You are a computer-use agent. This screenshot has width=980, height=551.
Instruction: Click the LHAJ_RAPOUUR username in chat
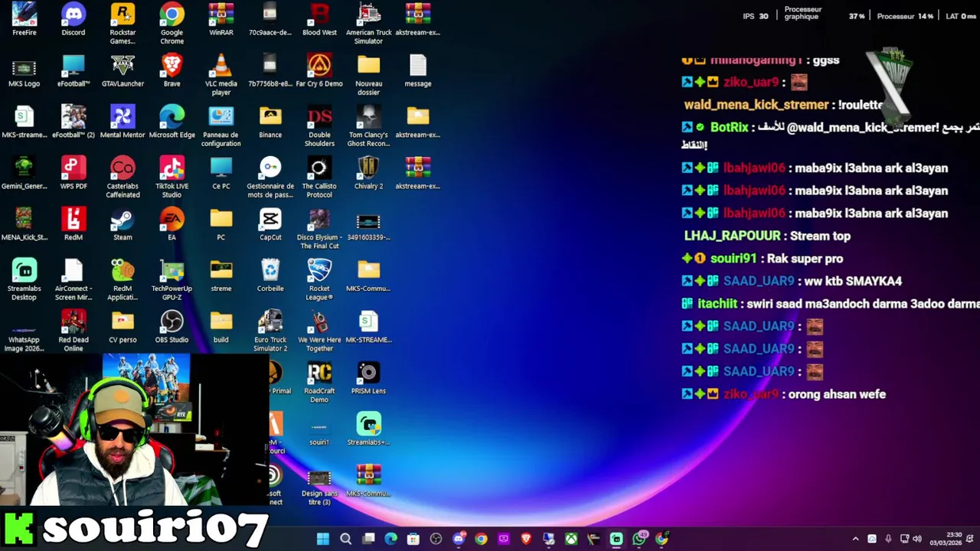[x=732, y=236]
